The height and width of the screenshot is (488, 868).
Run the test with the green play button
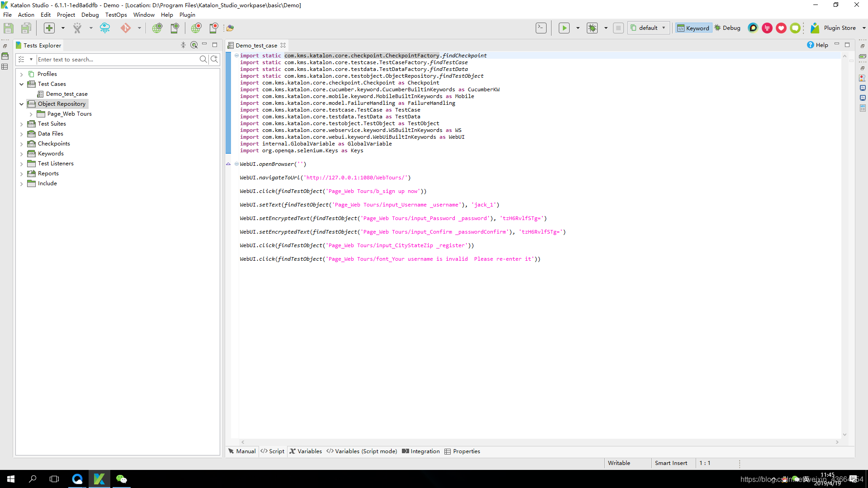[x=564, y=28]
